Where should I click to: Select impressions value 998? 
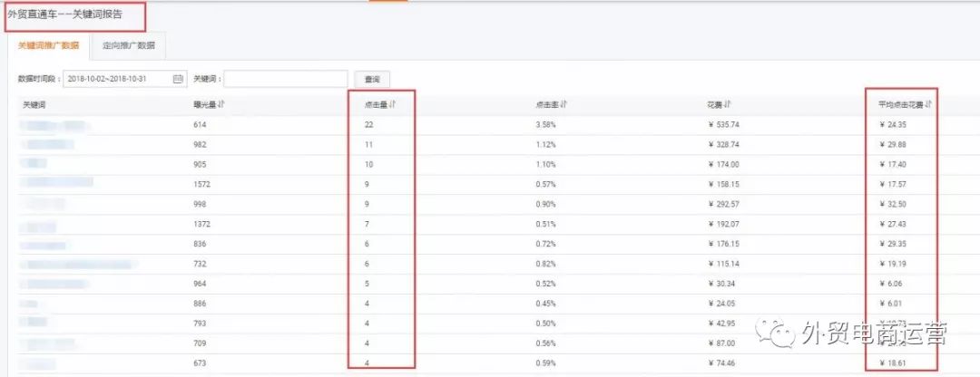(200, 205)
